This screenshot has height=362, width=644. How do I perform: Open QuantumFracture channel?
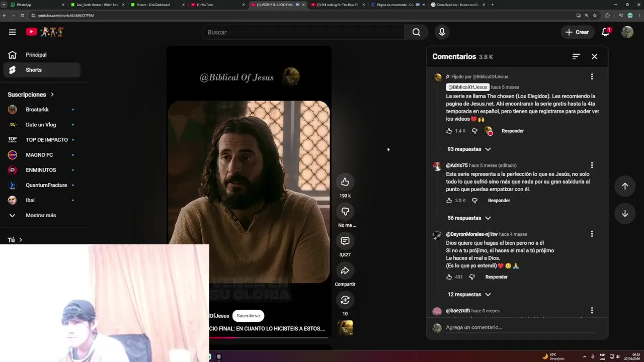pos(42,185)
